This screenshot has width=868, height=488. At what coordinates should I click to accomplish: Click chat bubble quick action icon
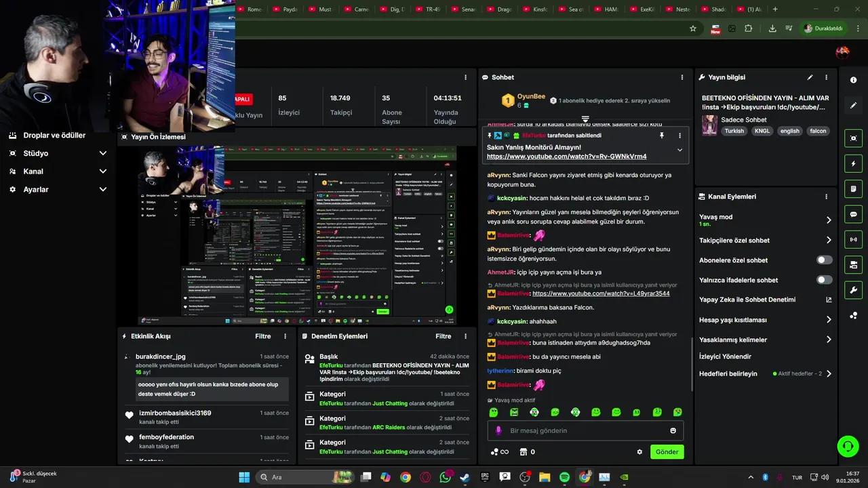click(853, 214)
